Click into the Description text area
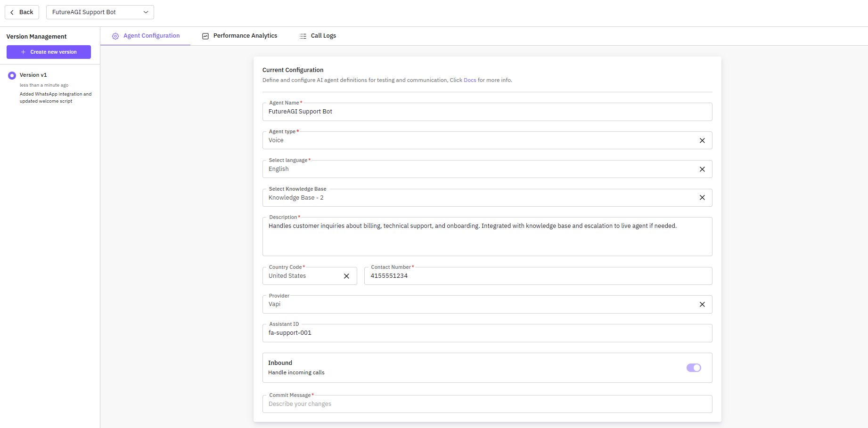This screenshot has height=428, width=868. coord(487,237)
